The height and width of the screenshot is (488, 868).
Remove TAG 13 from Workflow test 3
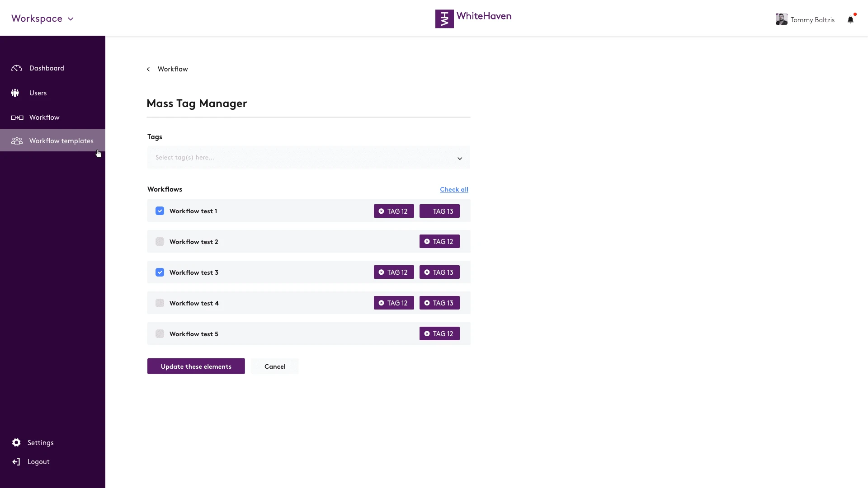427,272
